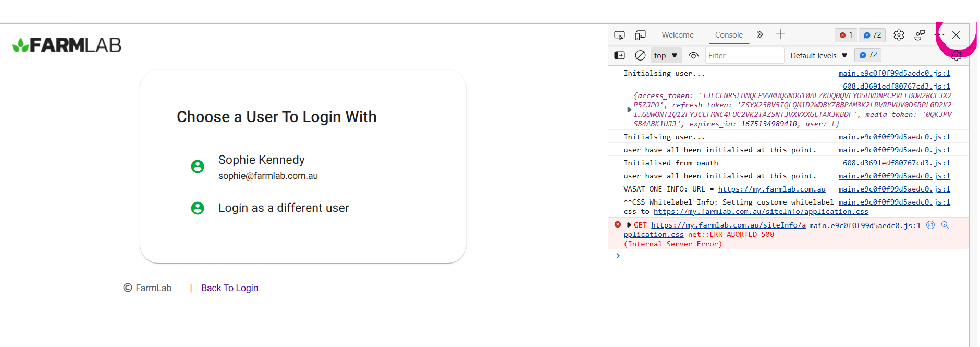Select the Console tab

point(728,35)
